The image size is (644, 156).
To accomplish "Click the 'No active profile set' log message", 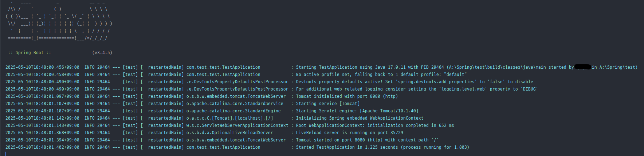I will 381,75.
